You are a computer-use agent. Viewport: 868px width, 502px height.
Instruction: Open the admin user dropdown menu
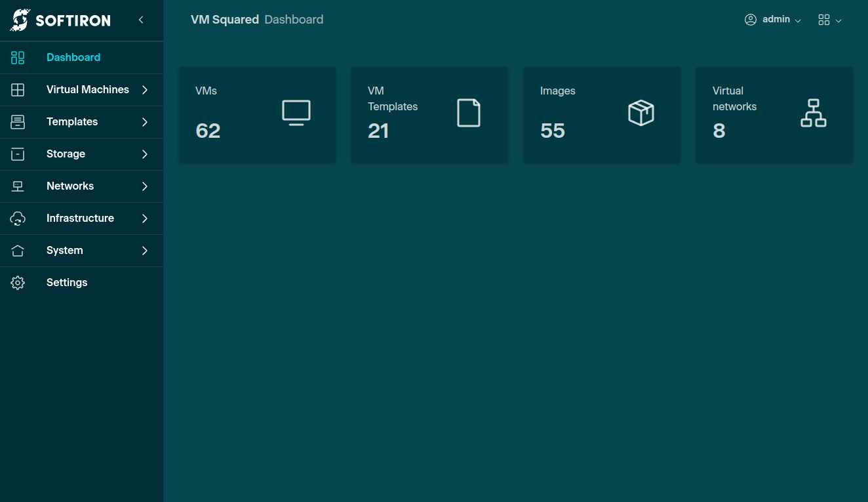[773, 20]
